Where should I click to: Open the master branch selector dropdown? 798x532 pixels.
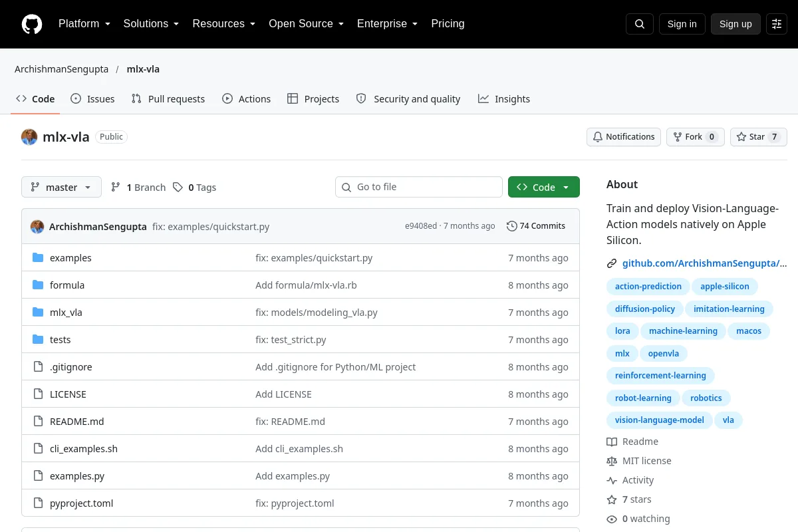(x=61, y=188)
